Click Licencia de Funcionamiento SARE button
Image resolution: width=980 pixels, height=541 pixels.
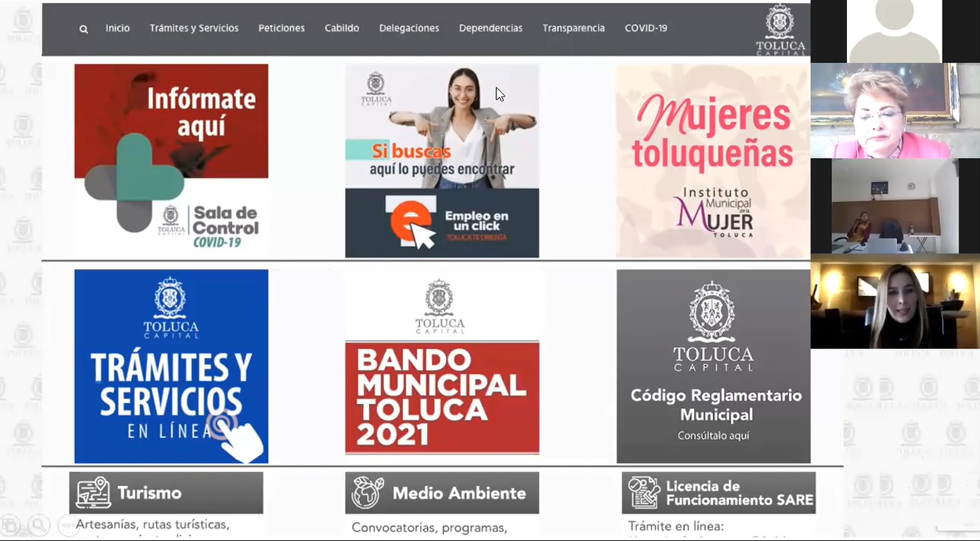719,493
